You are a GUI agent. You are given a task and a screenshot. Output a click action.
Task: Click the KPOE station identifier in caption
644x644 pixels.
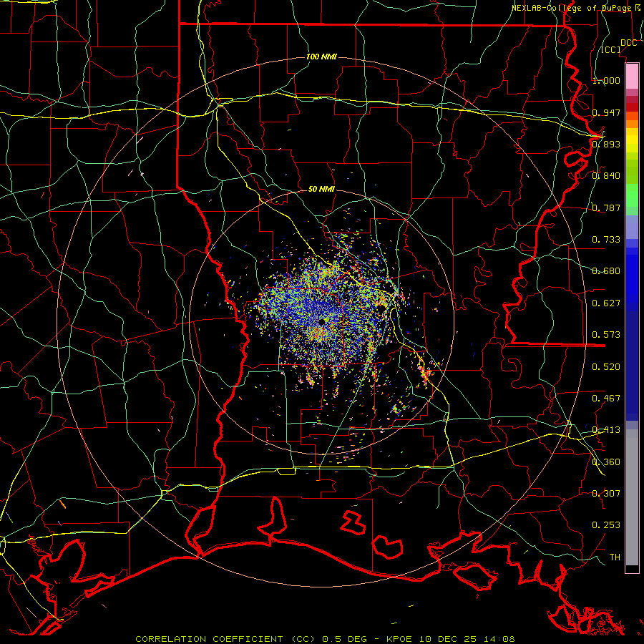pyautogui.click(x=399, y=639)
